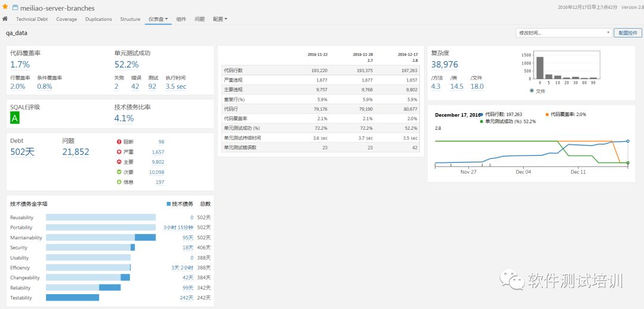Click the major severity icon next to 9,802

point(119,162)
